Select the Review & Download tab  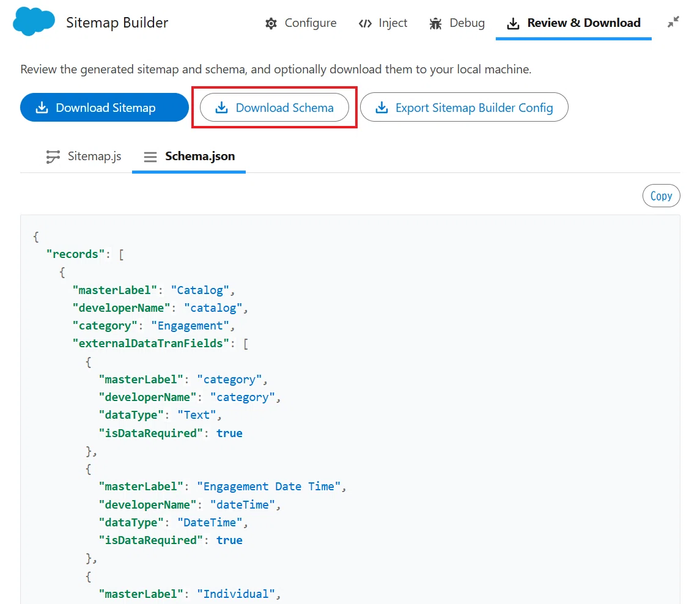(573, 23)
